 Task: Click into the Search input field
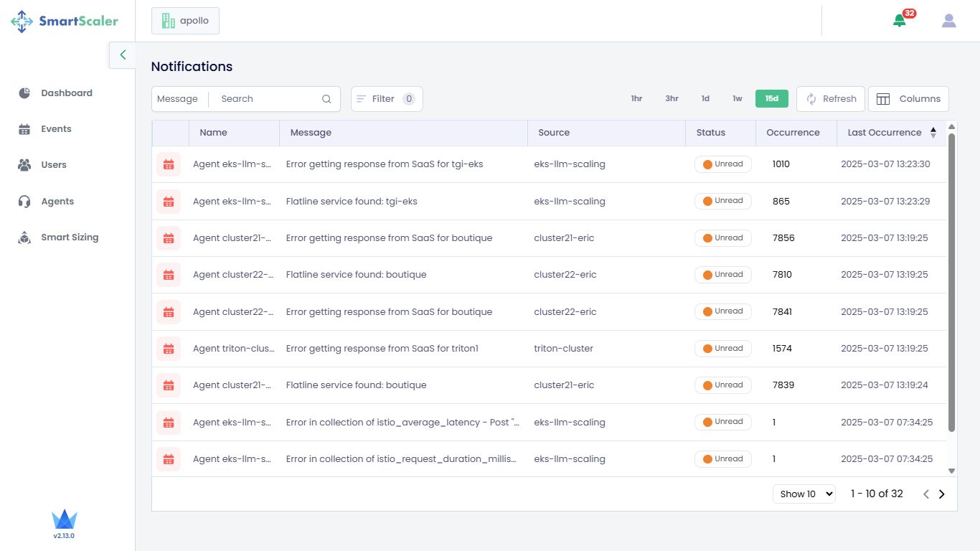(x=265, y=99)
